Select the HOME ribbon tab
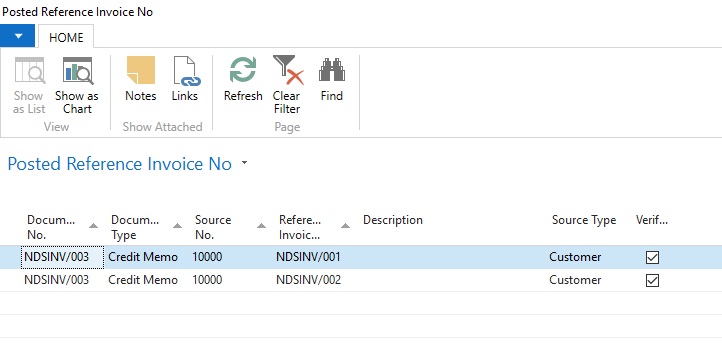The height and width of the screenshot is (360, 722). coord(66,37)
